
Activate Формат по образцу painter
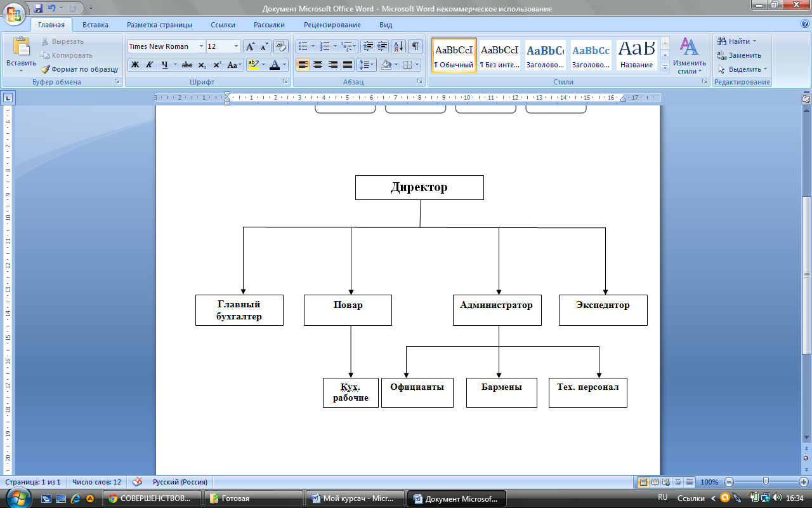coord(79,69)
